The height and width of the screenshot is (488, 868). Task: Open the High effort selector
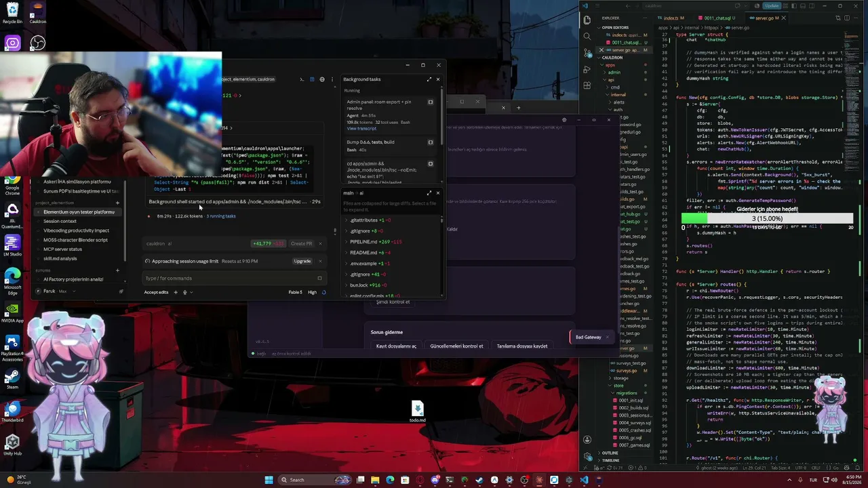(x=312, y=292)
